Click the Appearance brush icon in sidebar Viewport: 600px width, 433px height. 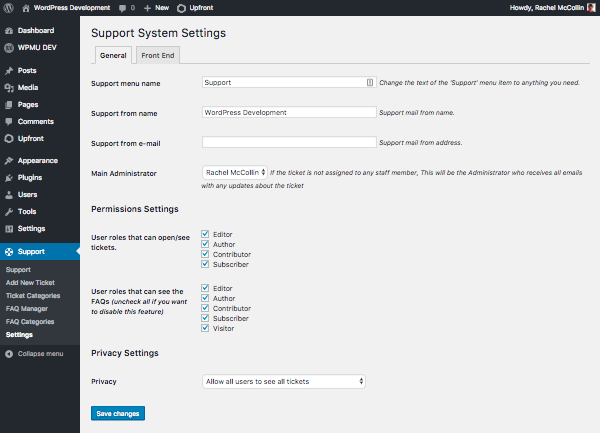(9, 161)
